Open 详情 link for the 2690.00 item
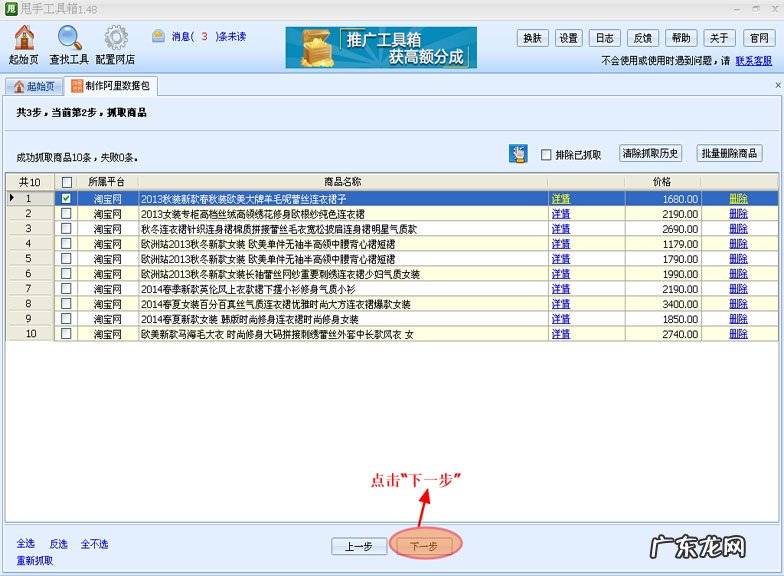Screen dimensions: 784x576 (x=561, y=229)
